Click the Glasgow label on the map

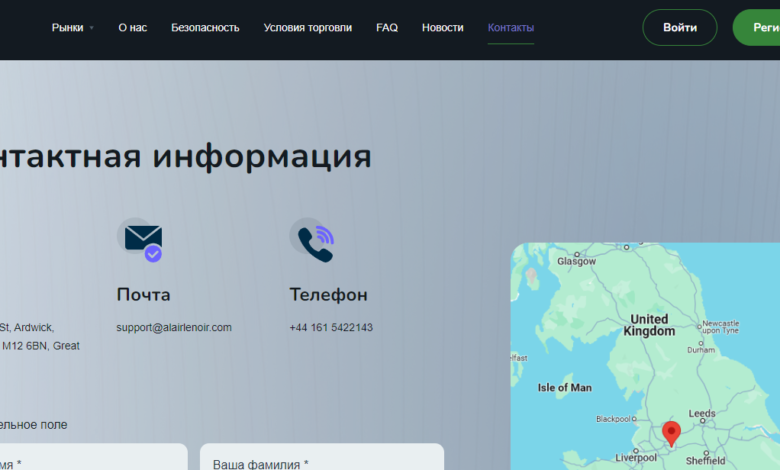point(577,261)
